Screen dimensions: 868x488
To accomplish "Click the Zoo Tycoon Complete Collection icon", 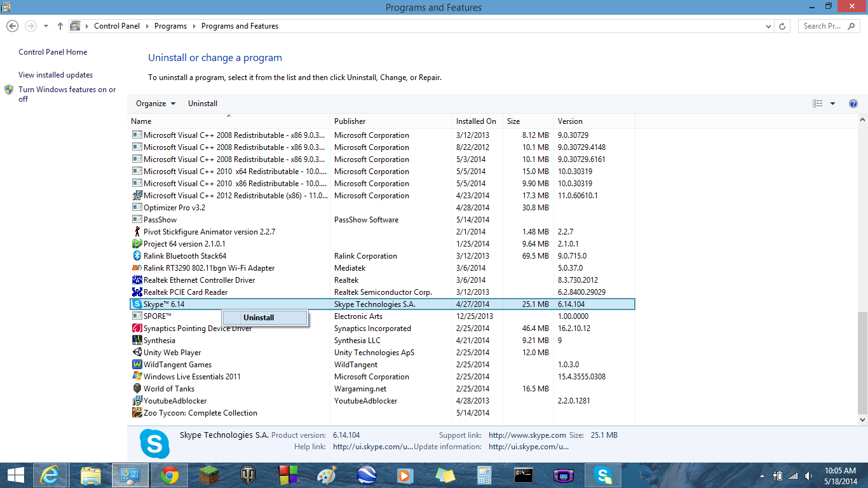I will pyautogui.click(x=137, y=413).
